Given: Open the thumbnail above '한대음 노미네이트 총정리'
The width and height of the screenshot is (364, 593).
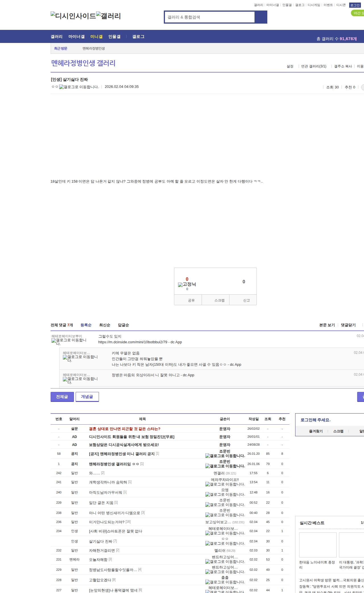Looking at the screenshot, I should pos(318,545).
